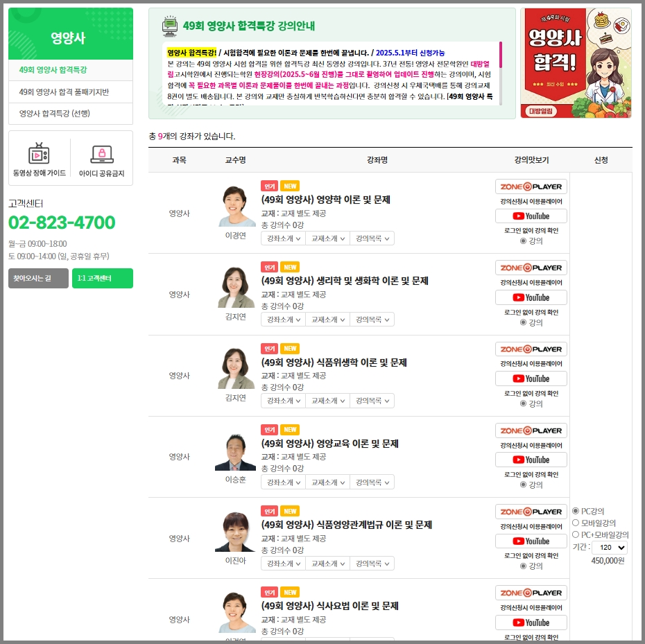This screenshot has height=644, width=645.
Task: Expand 강좌소개 for the 영양학 course
Action: pos(284,238)
